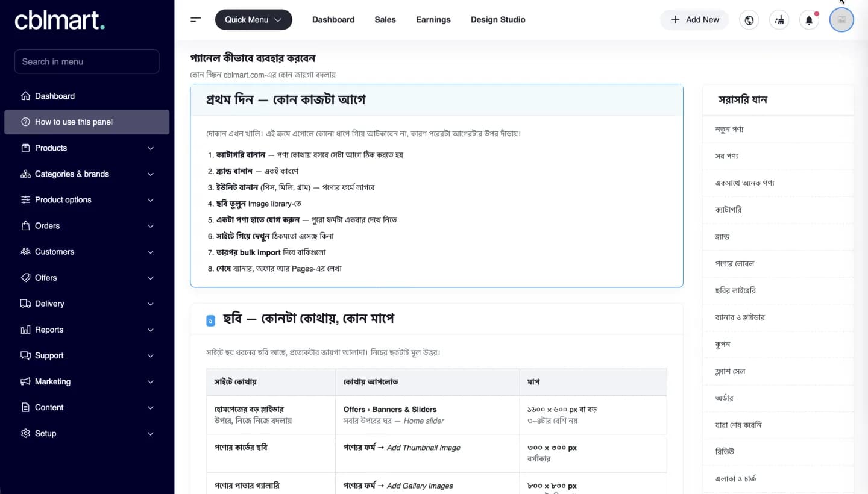Viewport: 868px width, 494px height.
Task: Click the Setup gear icon
Action: [25, 433]
